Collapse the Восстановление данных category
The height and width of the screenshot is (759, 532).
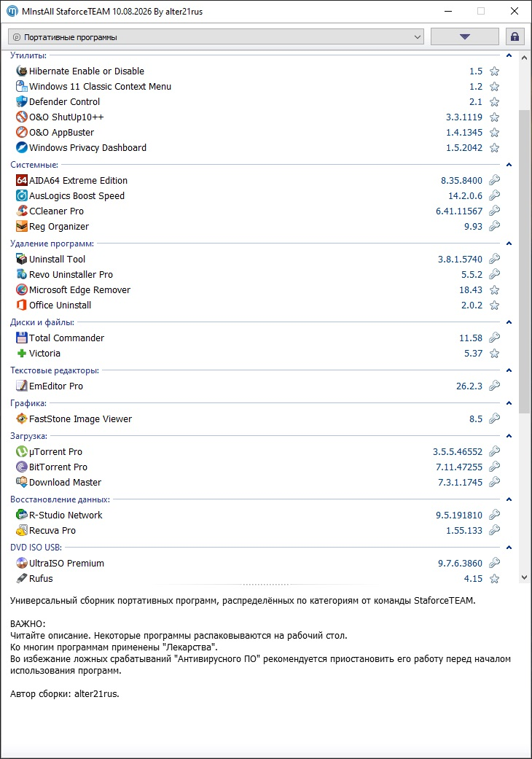coord(509,499)
